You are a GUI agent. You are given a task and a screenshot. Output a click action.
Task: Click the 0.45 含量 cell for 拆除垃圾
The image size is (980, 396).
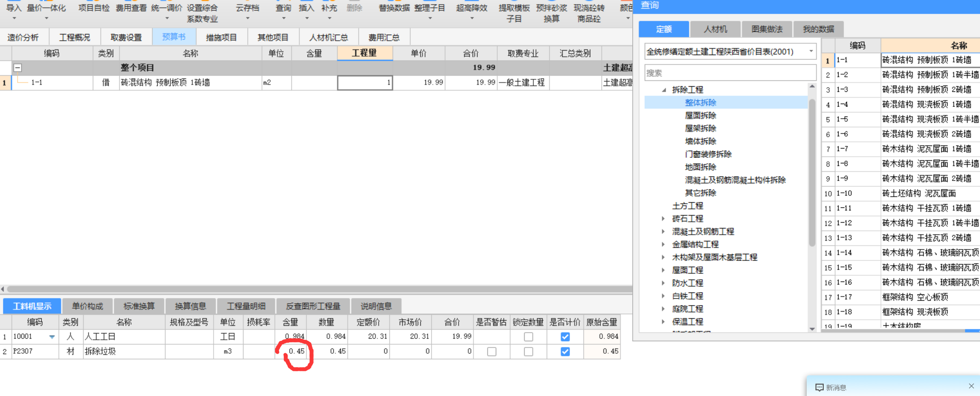coord(291,352)
